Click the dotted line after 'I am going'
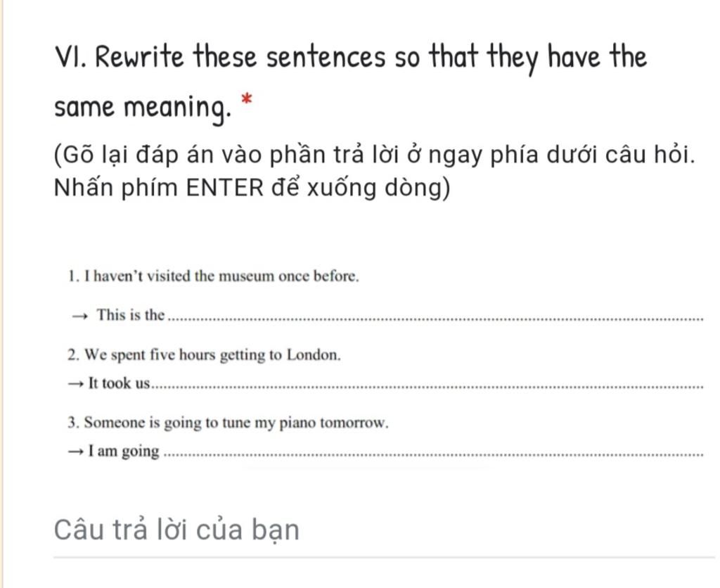The width and height of the screenshot is (720, 588). point(433,454)
